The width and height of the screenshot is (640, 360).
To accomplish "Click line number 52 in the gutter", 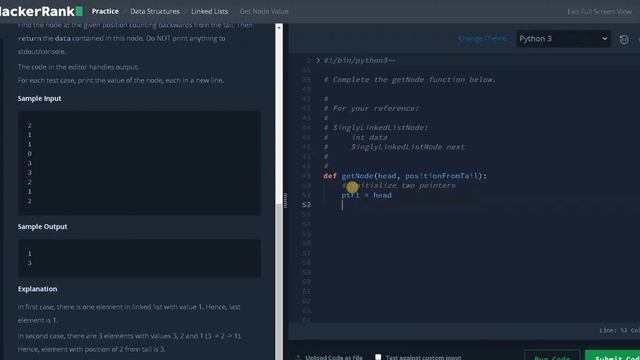I will coord(306,204).
